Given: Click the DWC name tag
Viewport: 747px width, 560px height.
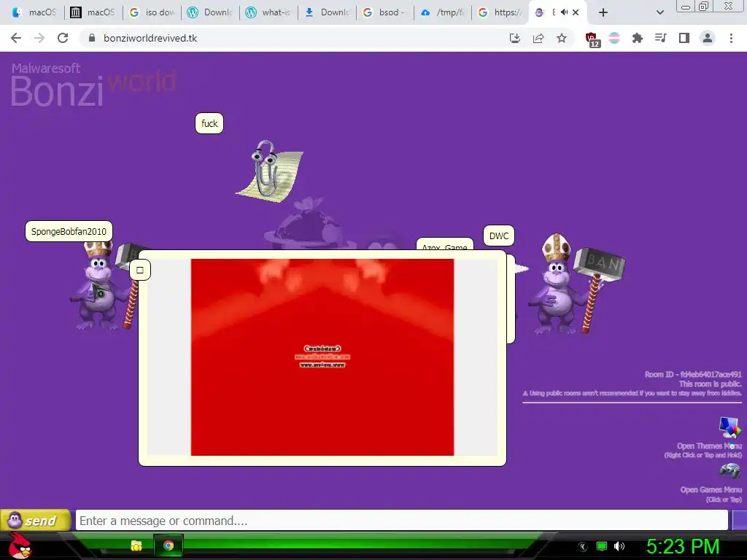Looking at the screenshot, I should [499, 236].
